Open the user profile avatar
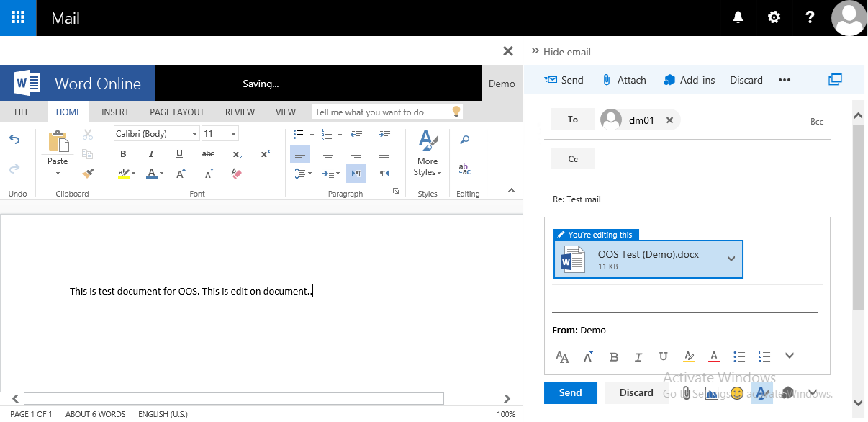The height and width of the screenshot is (422, 868). 849,18
